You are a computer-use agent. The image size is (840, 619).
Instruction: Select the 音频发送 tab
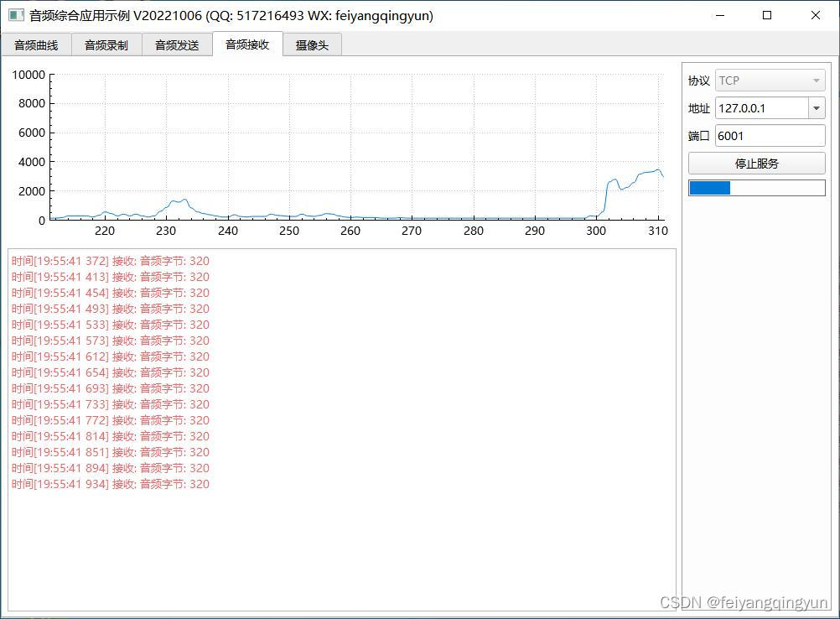tap(177, 45)
